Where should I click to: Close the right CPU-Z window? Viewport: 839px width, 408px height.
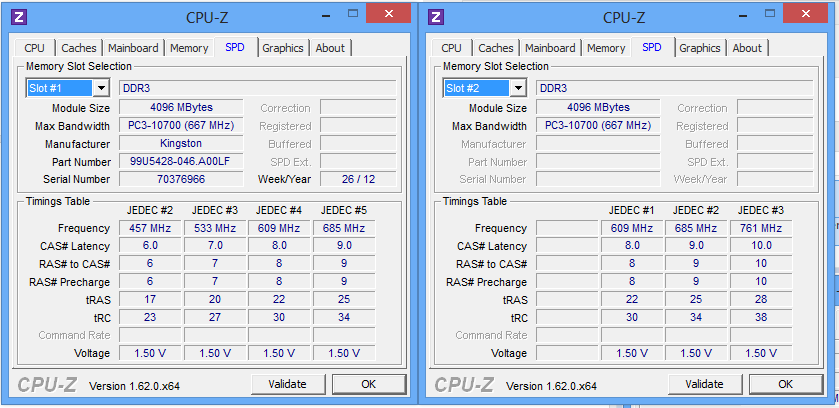805,13
